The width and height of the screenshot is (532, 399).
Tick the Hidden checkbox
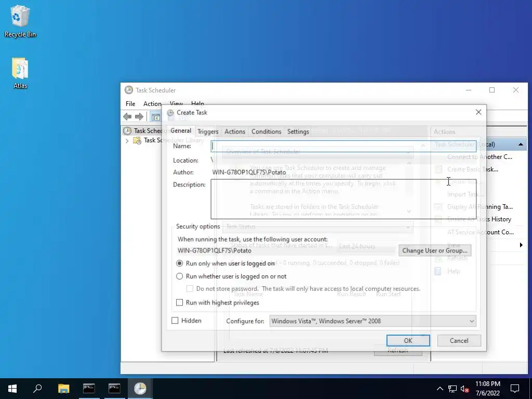[x=175, y=321]
